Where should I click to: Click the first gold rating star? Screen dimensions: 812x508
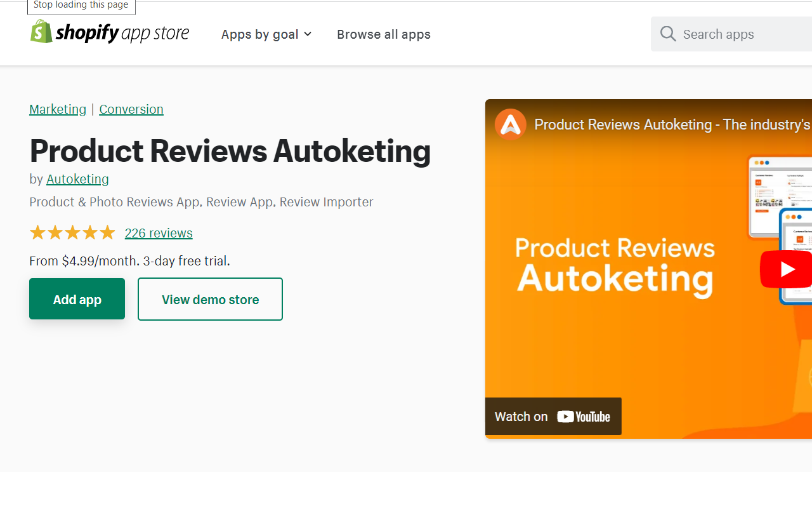pyautogui.click(x=38, y=232)
